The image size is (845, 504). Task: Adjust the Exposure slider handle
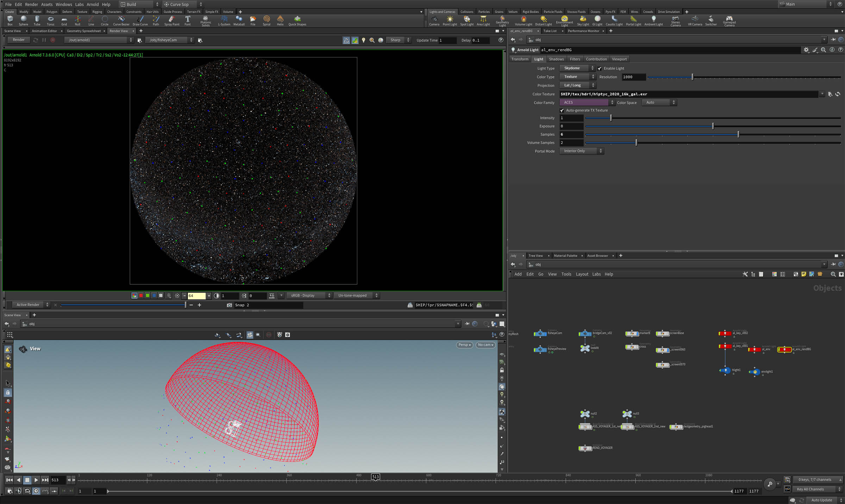pos(713,126)
